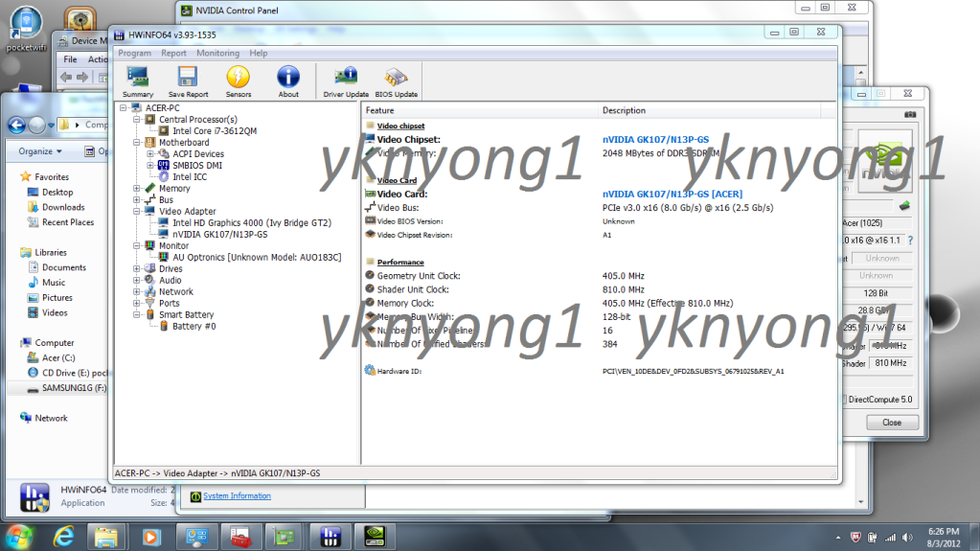
Task: Click the volume icon in system tray
Action: pos(907,538)
